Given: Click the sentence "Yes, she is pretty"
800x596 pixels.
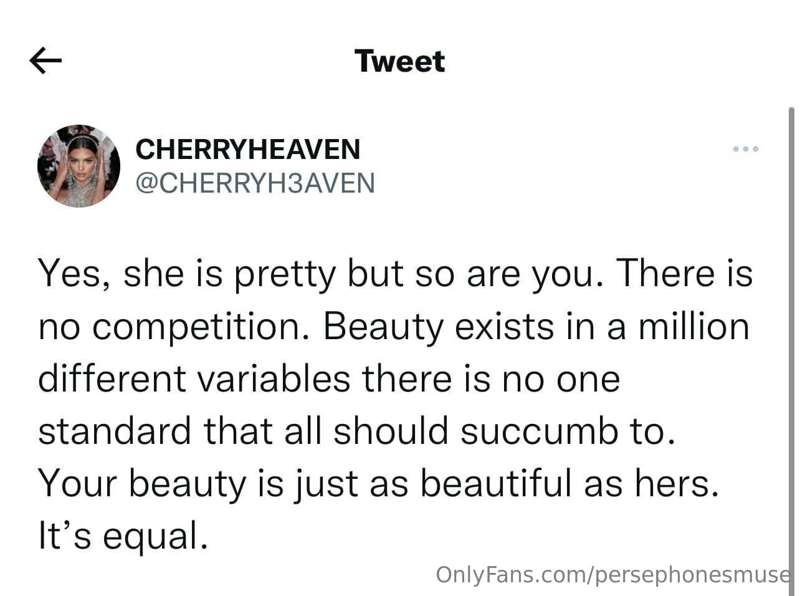Looking at the screenshot, I should (186, 274).
